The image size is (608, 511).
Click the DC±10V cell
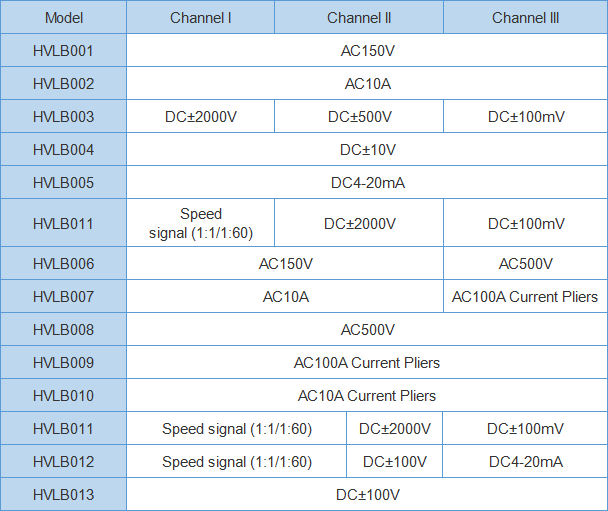(367, 150)
